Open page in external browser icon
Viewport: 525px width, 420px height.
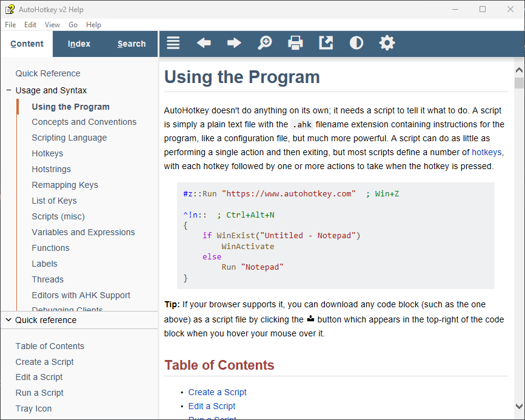pyautogui.click(x=326, y=43)
